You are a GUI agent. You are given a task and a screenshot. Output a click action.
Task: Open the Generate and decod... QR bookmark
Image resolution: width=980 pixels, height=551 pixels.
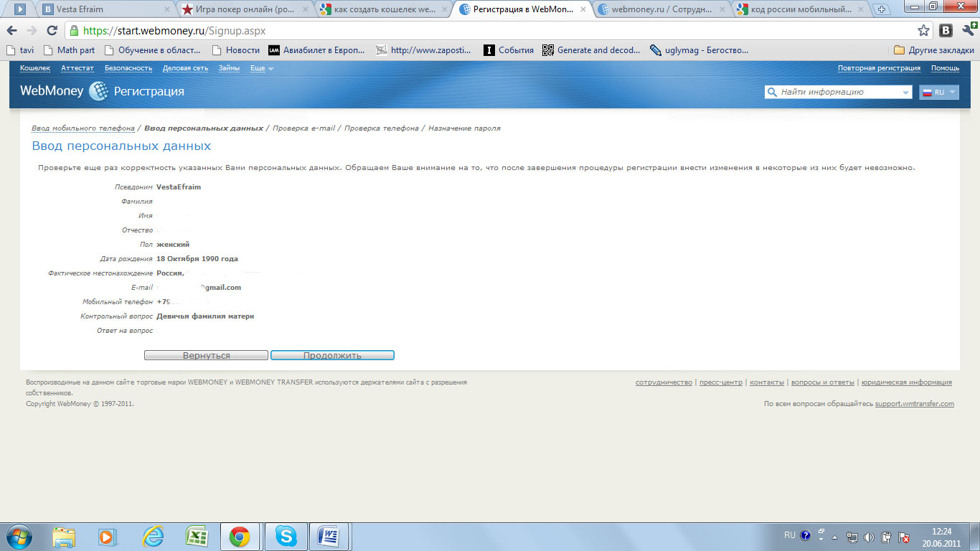591,50
